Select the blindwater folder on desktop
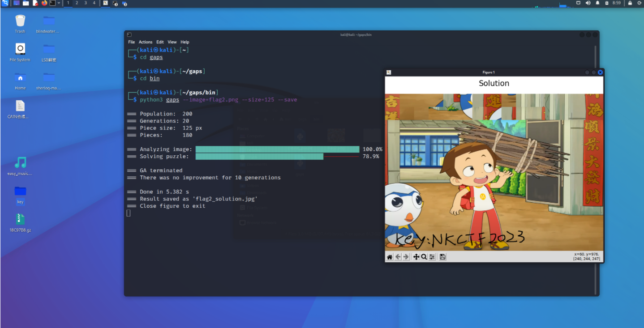 click(48, 24)
